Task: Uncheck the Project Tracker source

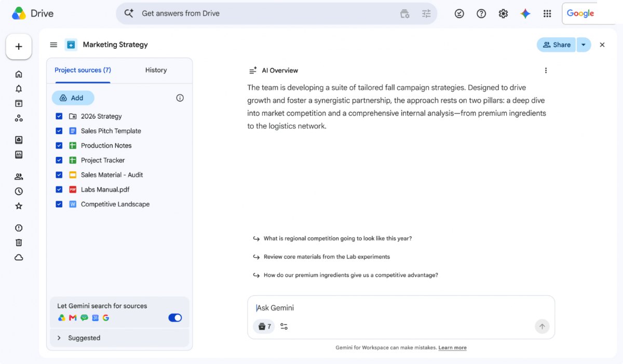Action: (59, 160)
